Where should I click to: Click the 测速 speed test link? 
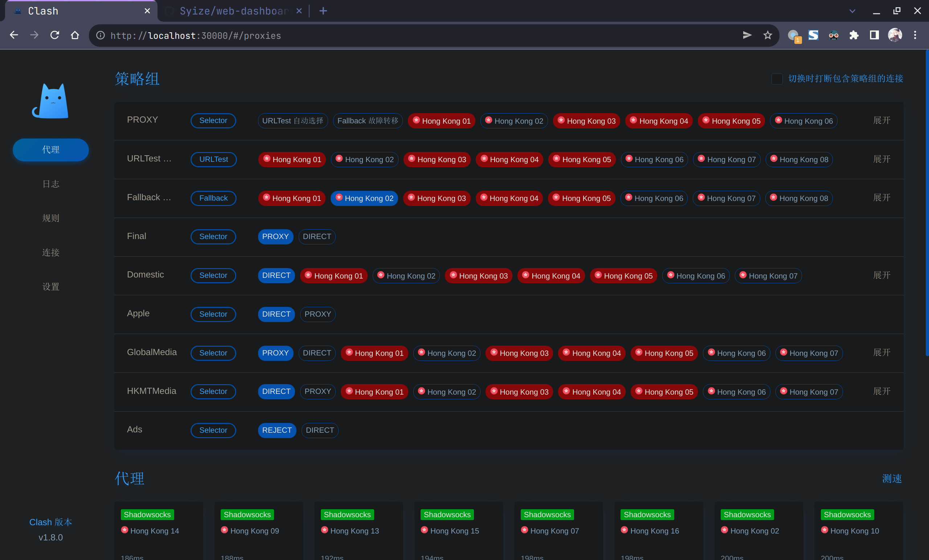click(892, 479)
